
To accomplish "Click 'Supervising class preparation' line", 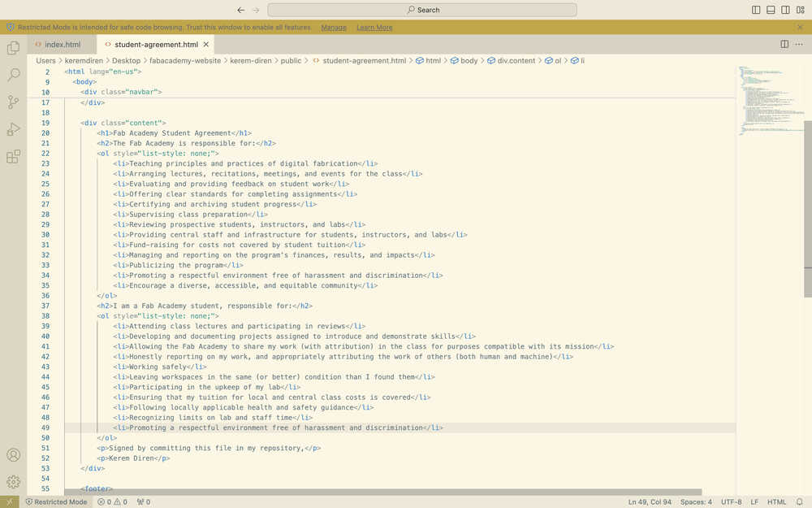I will (190, 214).
